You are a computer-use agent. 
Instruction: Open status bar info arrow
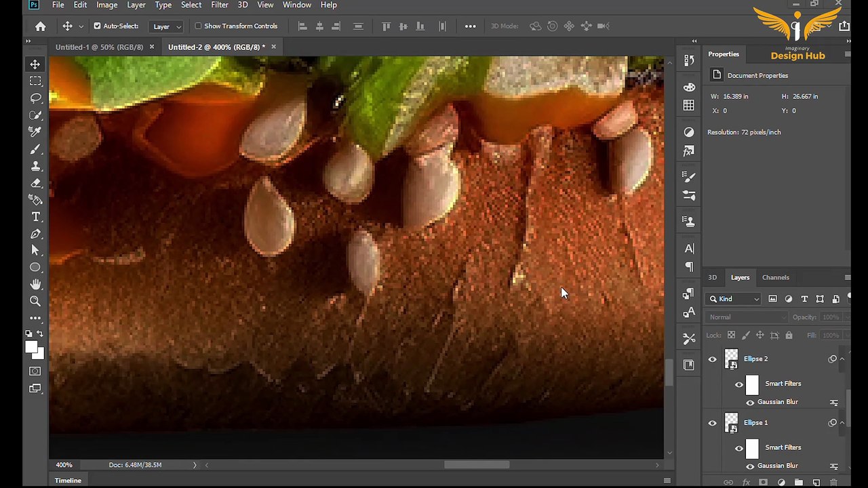coord(195,465)
